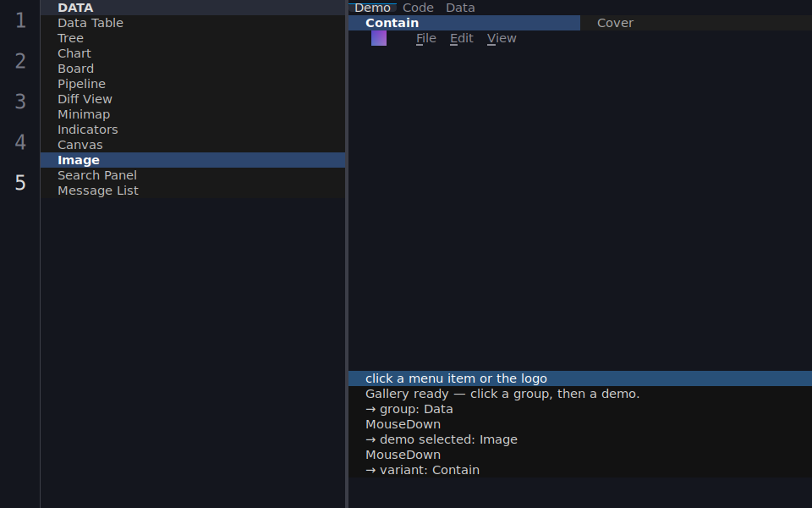
Task: Open the Minimap demo
Action: pyautogui.click(x=193, y=114)
